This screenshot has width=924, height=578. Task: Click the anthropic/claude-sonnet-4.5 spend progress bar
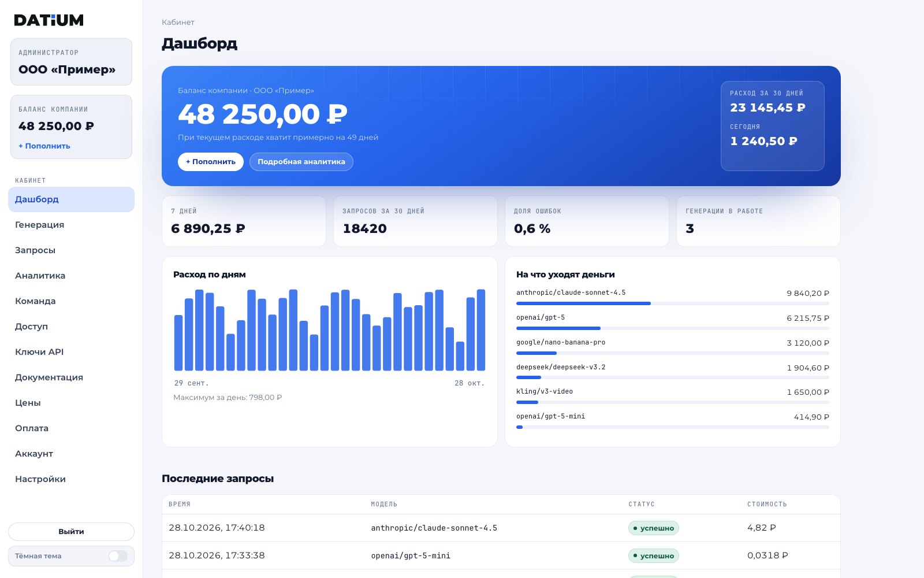(673, 303)
